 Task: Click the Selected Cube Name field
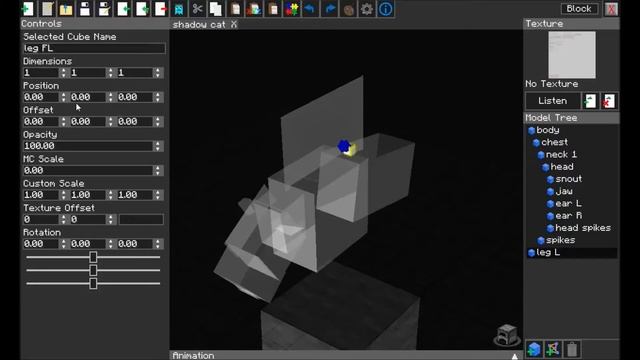tap(94, 48)
